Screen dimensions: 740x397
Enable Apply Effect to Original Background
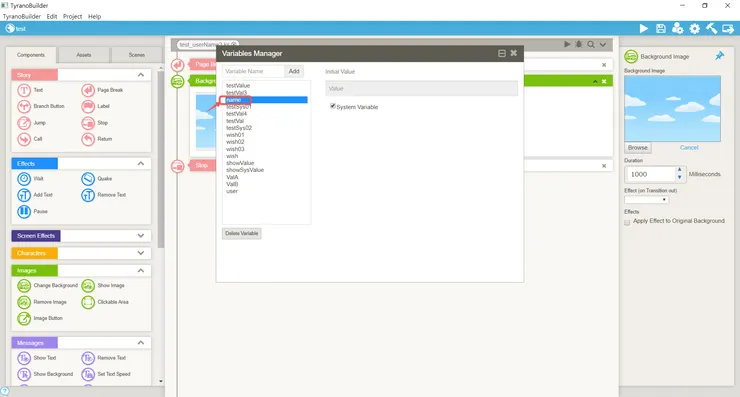point(627,222)
